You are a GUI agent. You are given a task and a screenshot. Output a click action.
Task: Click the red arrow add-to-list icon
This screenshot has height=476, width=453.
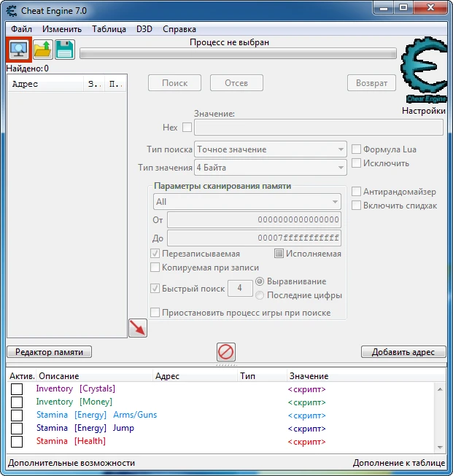138,328
